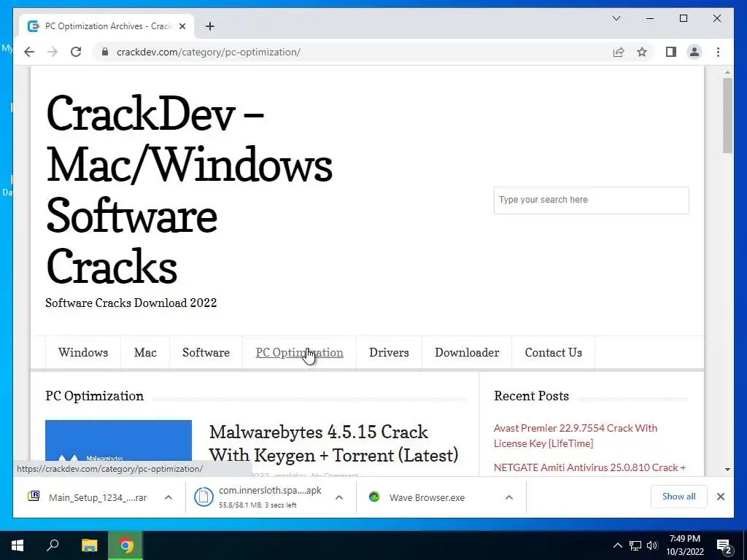This screenshot has width=747, height=560.
Task: Share this page icon in address bar
Action: point(619,52)
